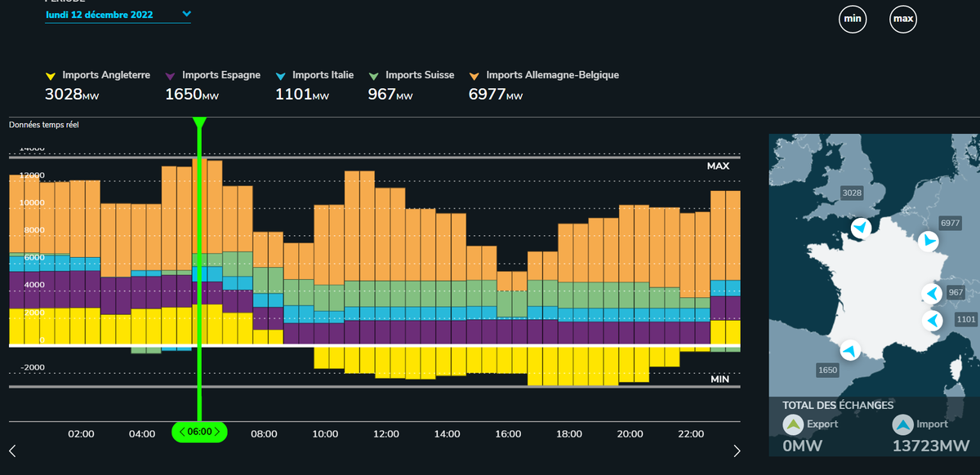Click the 6977 label on the map
Viewport: 980px width, 475px height.
pyautogui.click(x=950, y=223)
